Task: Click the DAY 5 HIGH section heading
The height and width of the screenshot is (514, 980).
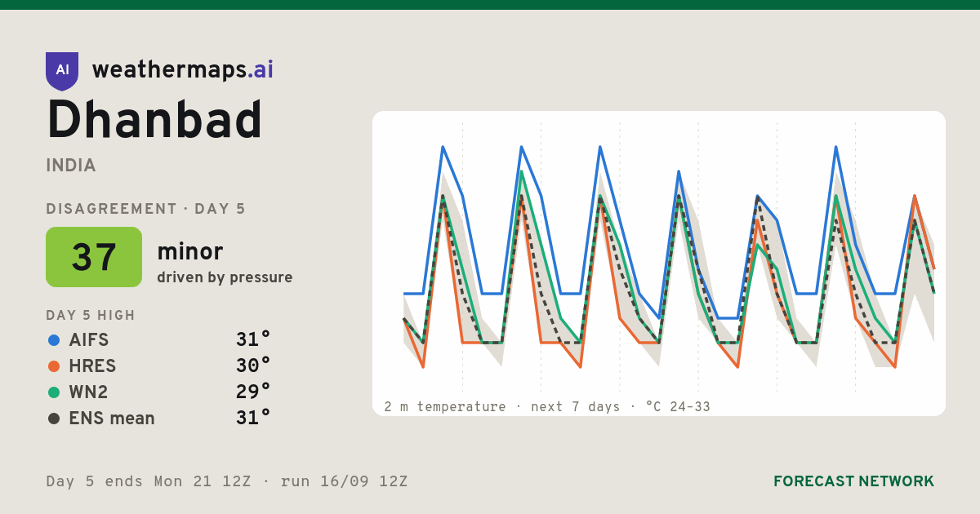Action: coord(91,316)
